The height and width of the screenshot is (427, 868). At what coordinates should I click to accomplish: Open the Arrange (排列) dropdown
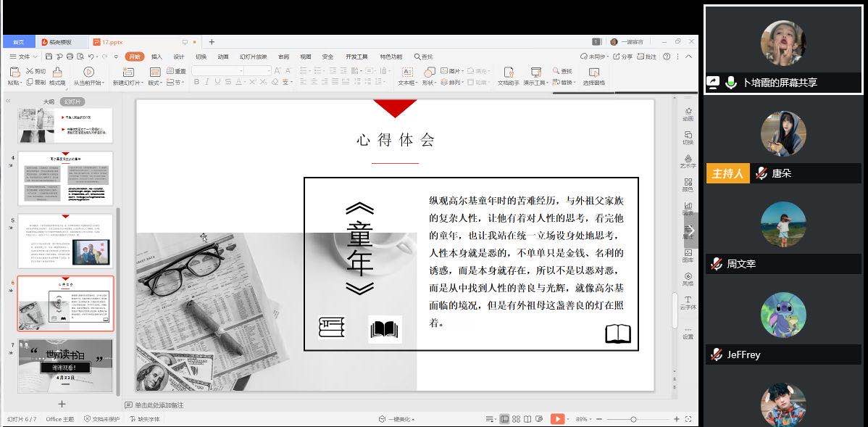click(452, 83)
